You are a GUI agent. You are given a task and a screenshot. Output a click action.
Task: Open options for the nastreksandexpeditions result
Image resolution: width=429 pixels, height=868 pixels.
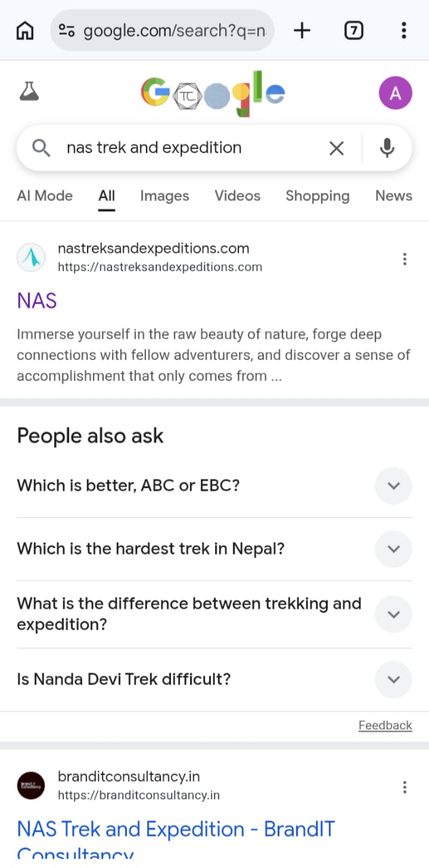point(405,258)
